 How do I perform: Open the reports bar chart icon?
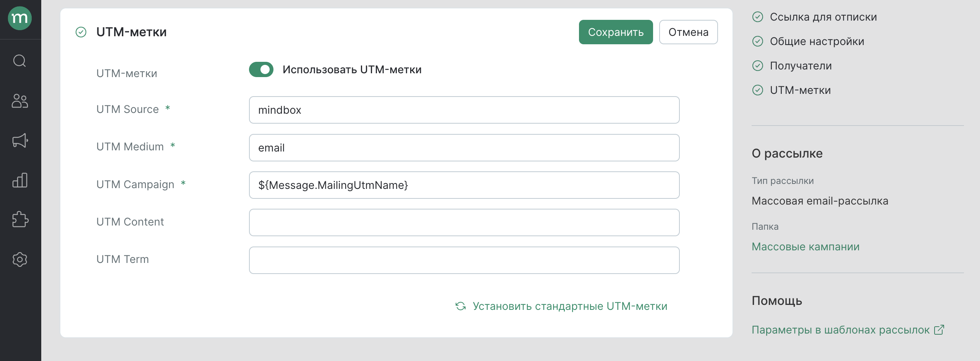[x=20, y=180]
